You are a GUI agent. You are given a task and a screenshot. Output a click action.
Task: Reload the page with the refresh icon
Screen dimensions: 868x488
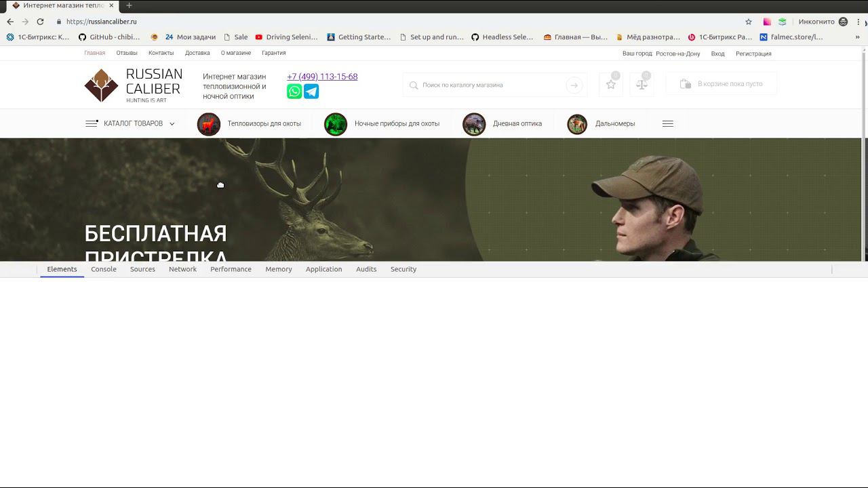click(x=40, y=22)
